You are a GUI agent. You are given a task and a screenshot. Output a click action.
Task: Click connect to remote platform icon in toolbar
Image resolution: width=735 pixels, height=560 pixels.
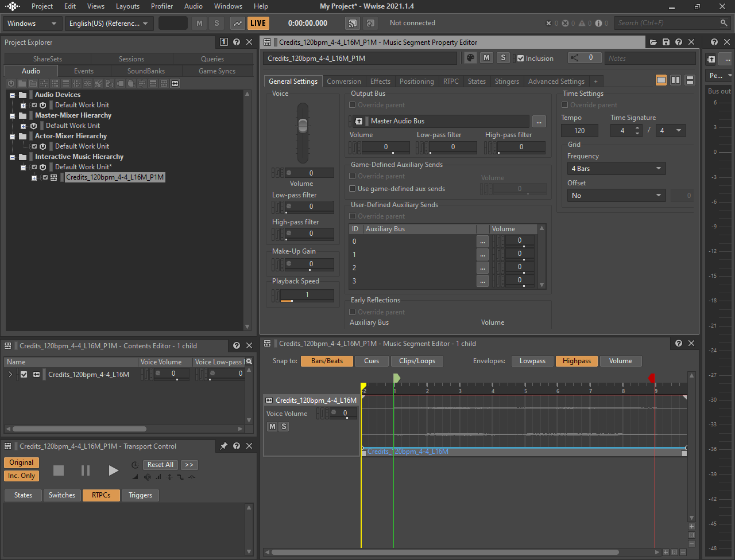[x=352, y=23]
